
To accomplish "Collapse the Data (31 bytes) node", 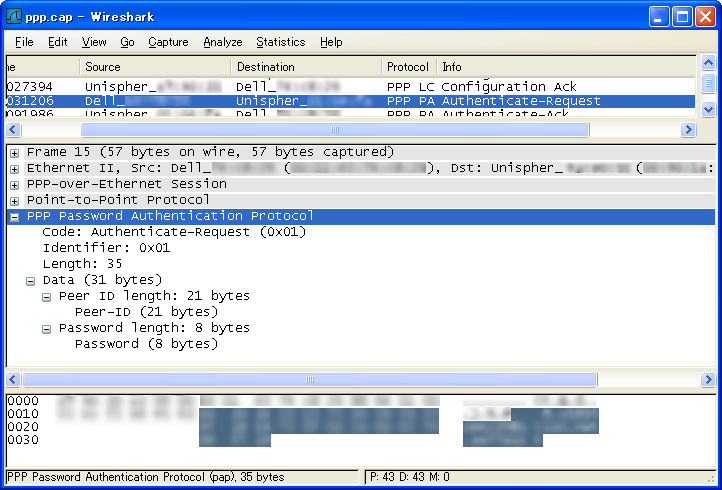I will tap(30, 281).
